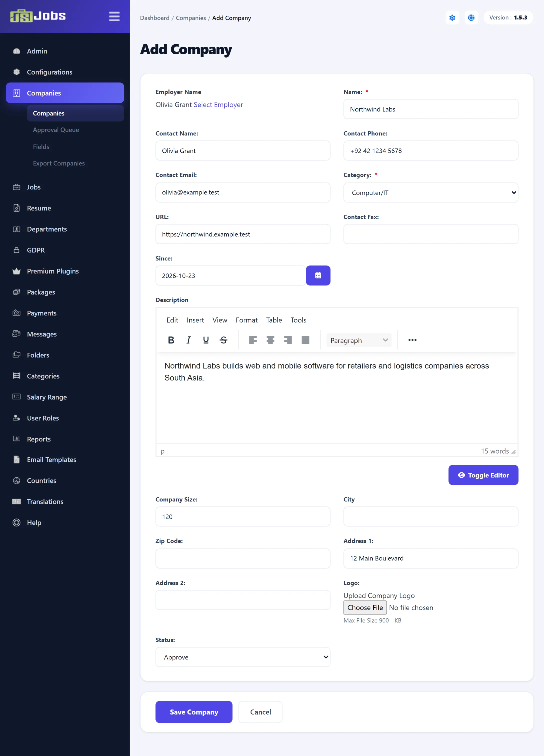Click the gear icon beside Version in header
Screen dimensions: 544x756
point(452,18)
